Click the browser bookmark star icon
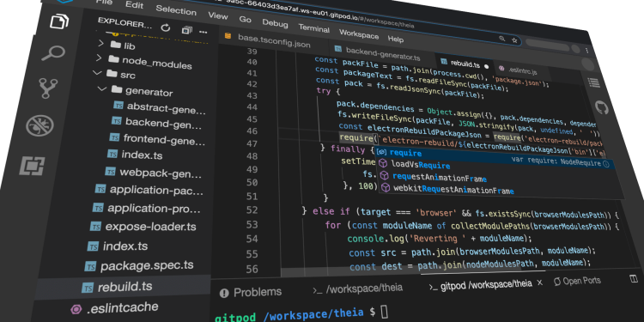Viewport: 644px width, 322px height. (514, 40)
